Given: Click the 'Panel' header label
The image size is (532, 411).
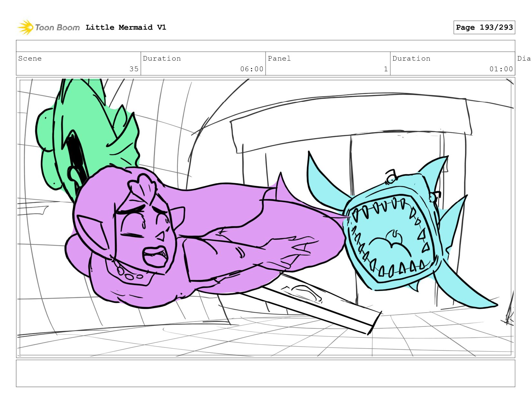Looking at the screenshot, I should coord(279,58).
